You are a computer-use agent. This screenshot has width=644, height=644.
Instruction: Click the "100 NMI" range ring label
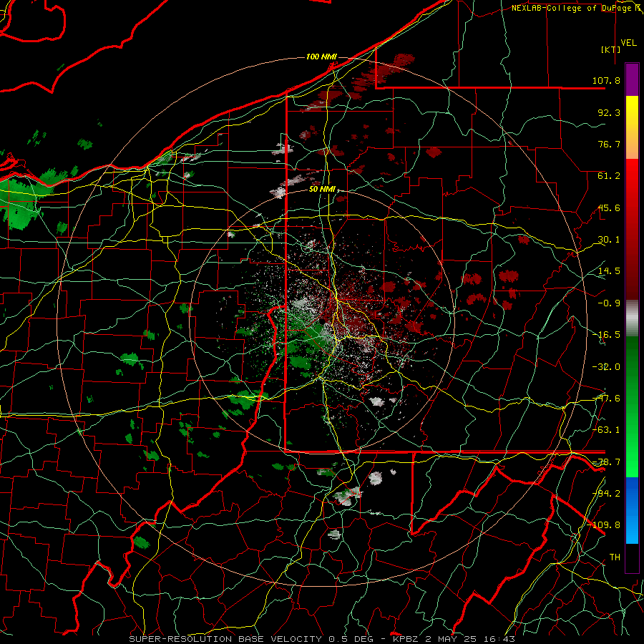321,57
